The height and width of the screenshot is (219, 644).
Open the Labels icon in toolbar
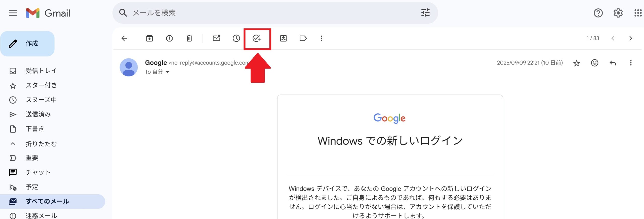tap(303, 38)
